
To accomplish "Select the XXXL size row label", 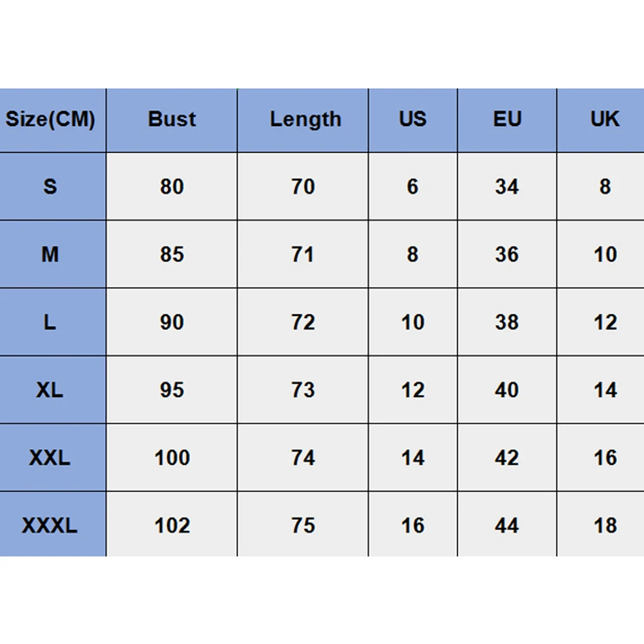I will point(53,524).
